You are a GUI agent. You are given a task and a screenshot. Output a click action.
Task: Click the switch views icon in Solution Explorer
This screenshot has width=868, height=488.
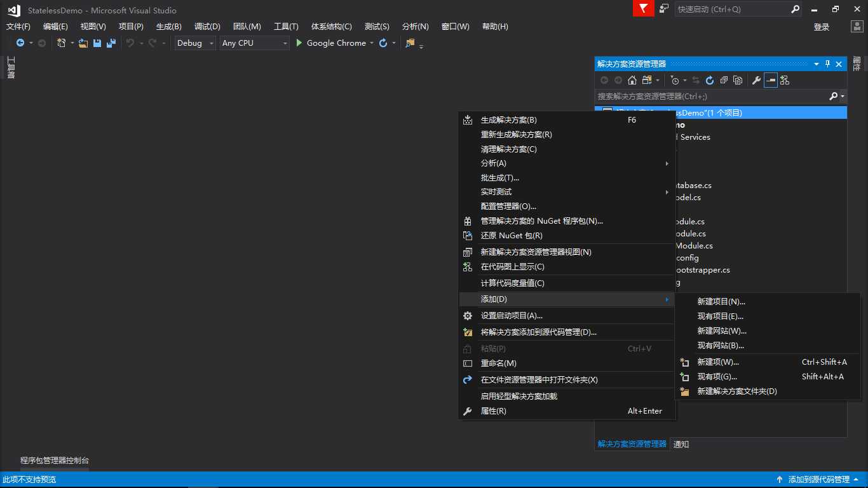point(647,80)
